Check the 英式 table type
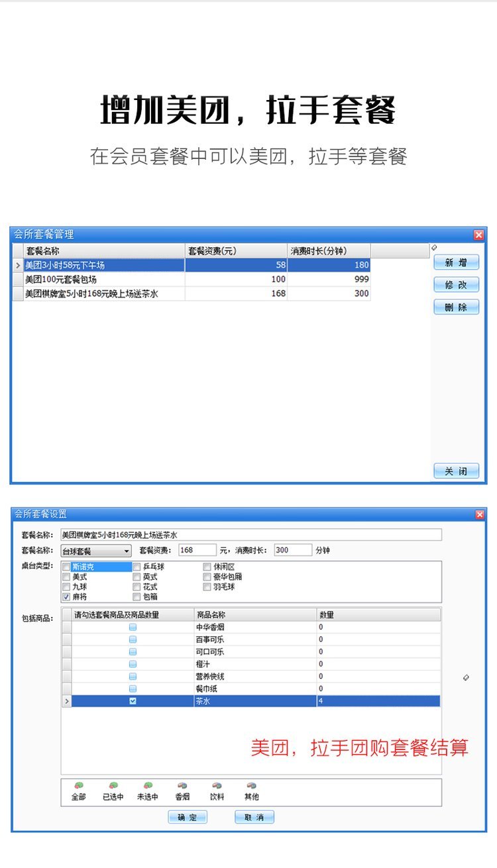Image resolution: width=497 pixels, height=868 pixels. click(x=137, y=577)
